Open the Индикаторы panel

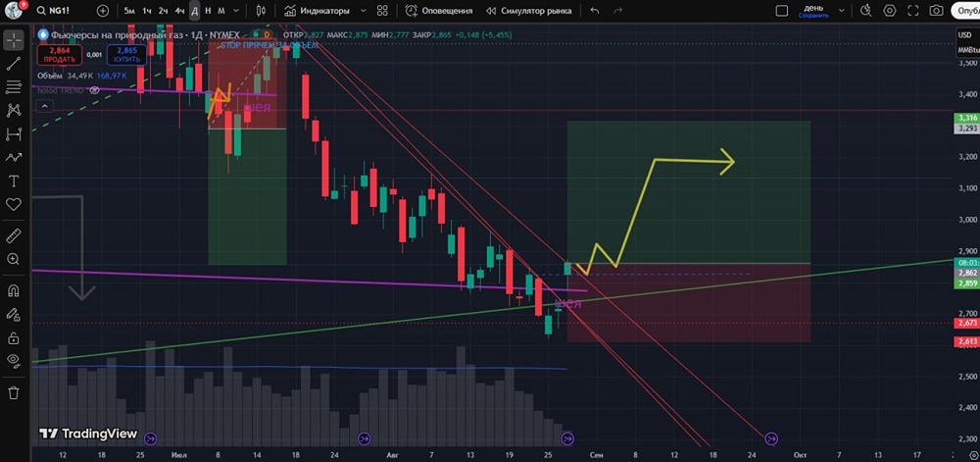317,11
